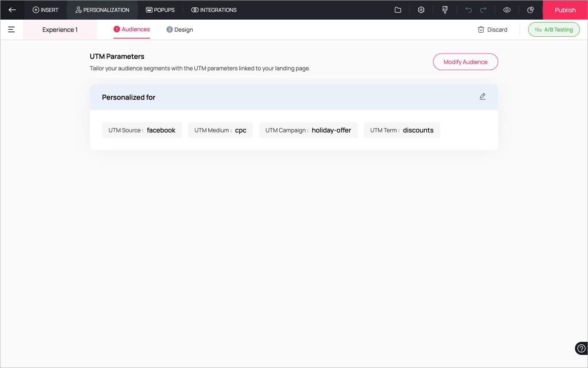
Task: Select the Audiences tab
Action: tap(131, 29)
